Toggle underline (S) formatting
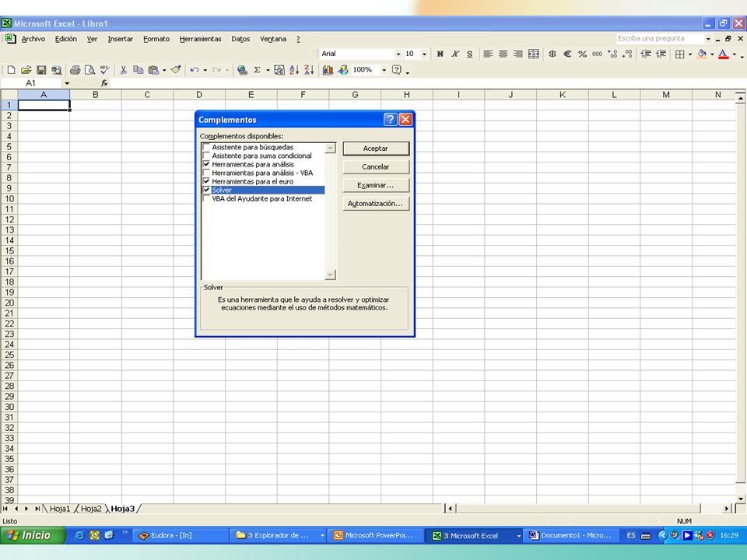The width and height of the screenshot is (747, 560). pyautogui.click(x=470, y=54)
